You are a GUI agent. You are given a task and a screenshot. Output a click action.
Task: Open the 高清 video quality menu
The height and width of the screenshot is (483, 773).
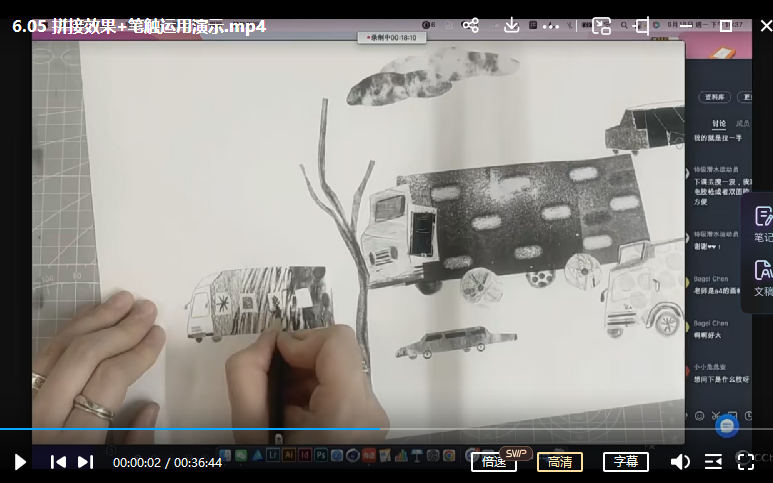point(560,462)
